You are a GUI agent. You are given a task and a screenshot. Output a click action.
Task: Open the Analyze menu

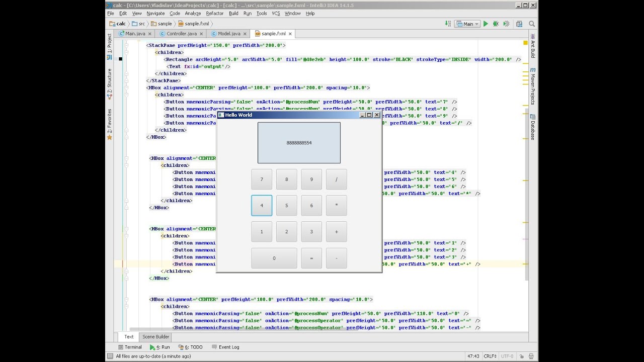(x=193, y=14)
